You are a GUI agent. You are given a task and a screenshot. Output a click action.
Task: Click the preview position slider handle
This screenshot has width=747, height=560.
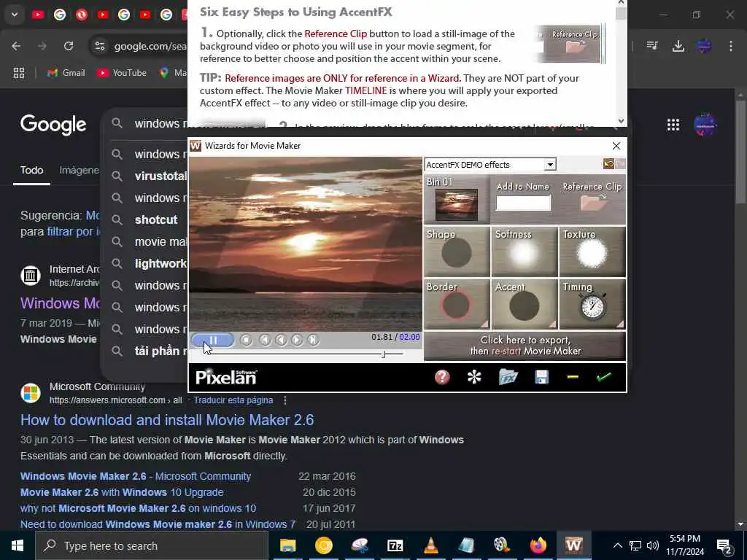pos(384,354)
